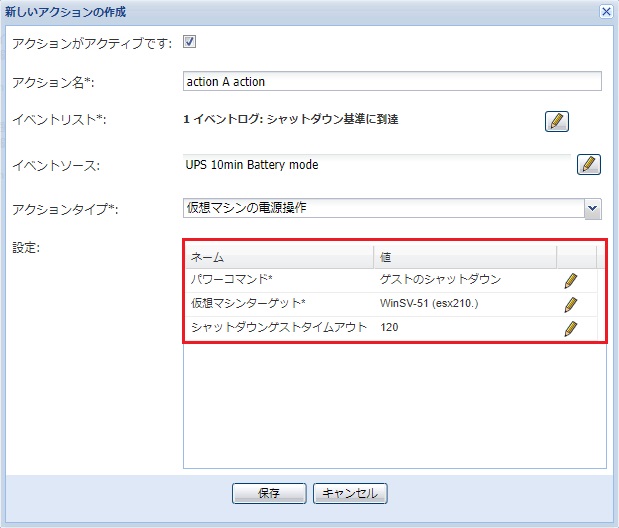The height and width of the screenshot is (528, 619).
Task: Edit the イベントリスト with pencil icon
Action: tap(557, 121)
